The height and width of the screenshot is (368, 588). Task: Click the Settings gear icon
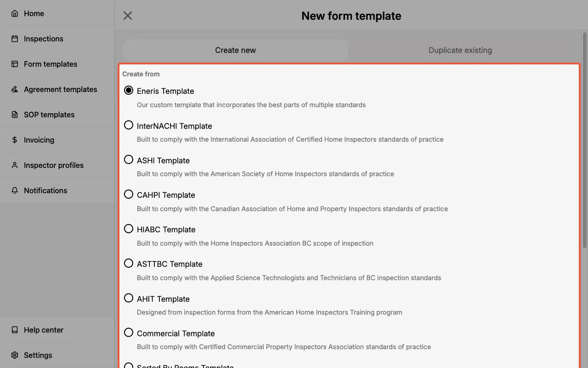(15, 355)
